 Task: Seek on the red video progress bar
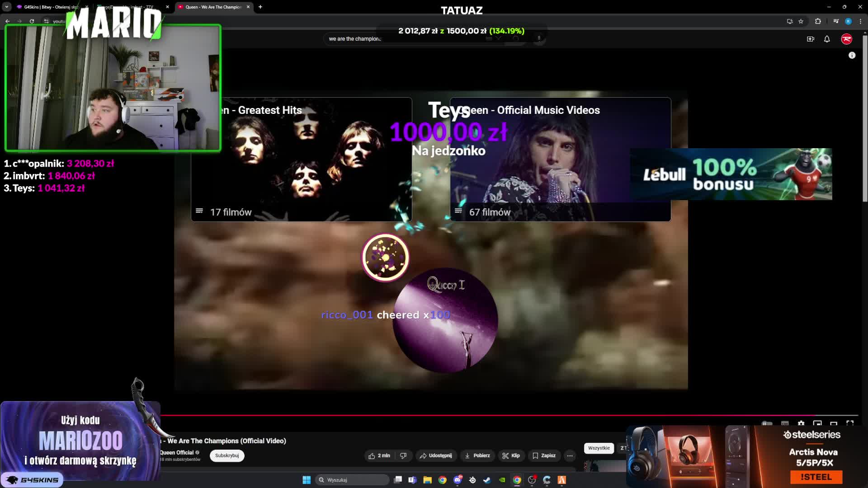click(x=509, y=415)
